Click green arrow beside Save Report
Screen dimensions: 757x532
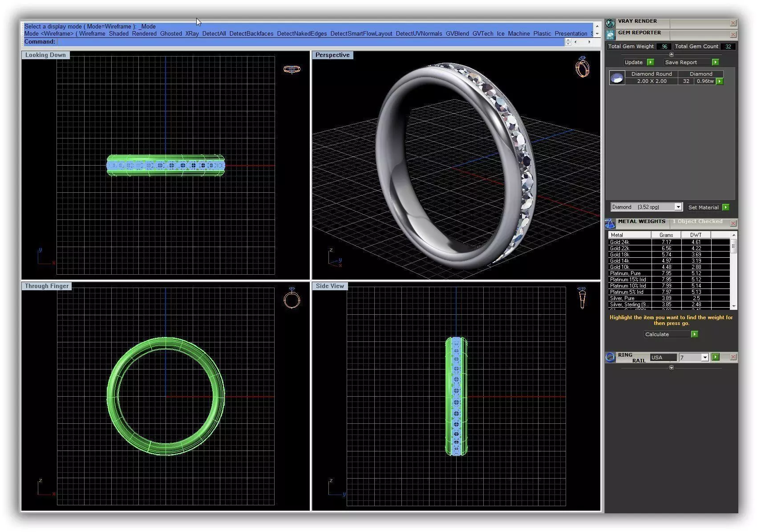715,62
